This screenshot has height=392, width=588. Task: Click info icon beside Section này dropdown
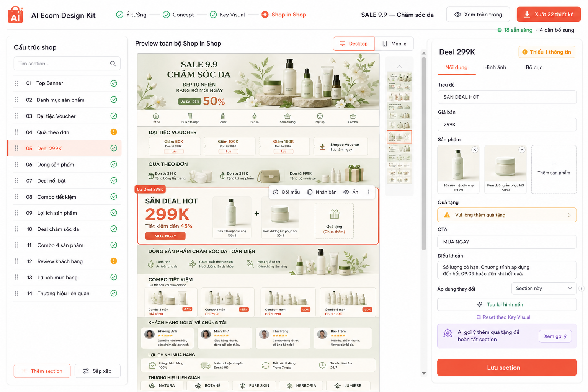pos(581,289)
